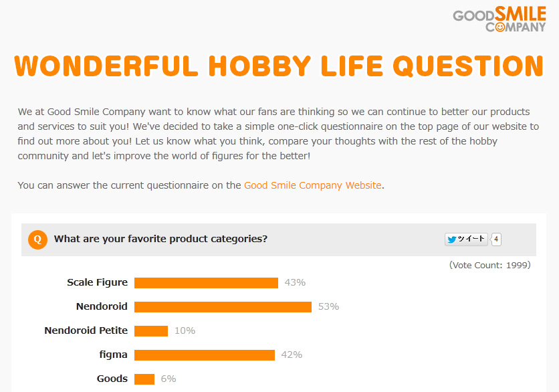Click the Wonderful Hobby Life Question heading
The width and height of the screenshot is (559, 392).
tap(279, 66)
